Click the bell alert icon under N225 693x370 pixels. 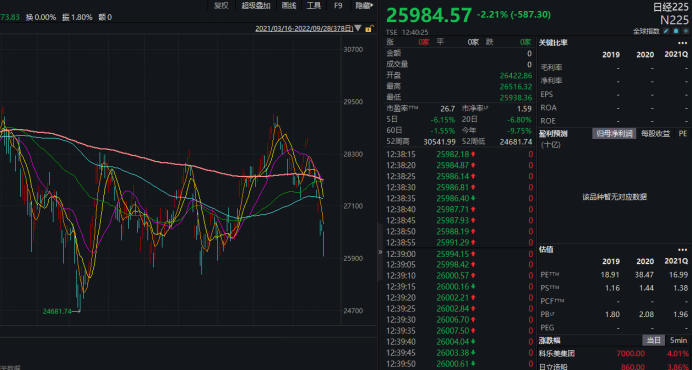(x=676, y=31)
